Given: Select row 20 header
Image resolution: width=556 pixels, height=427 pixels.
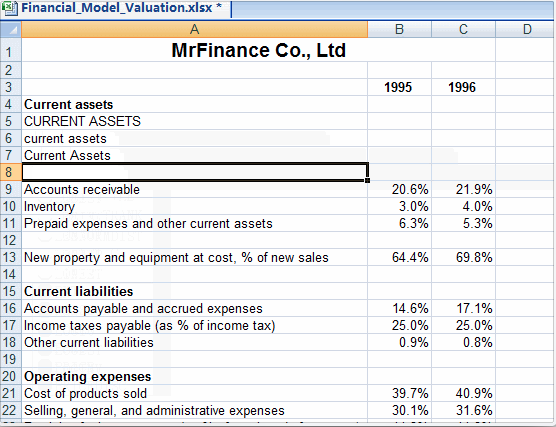Looking at the screenshot, I should tap(11, 376).
